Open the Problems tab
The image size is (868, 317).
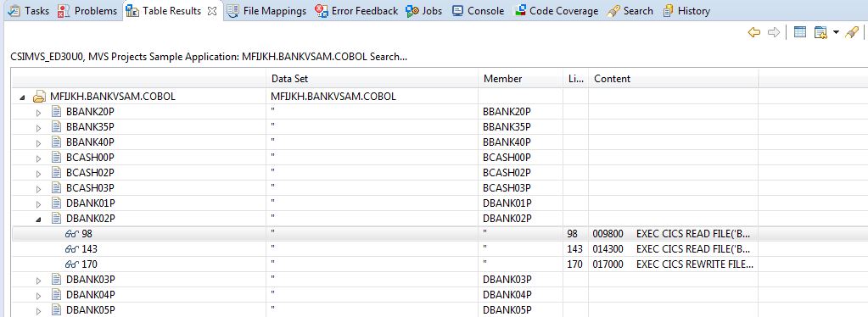pos(87,10)
